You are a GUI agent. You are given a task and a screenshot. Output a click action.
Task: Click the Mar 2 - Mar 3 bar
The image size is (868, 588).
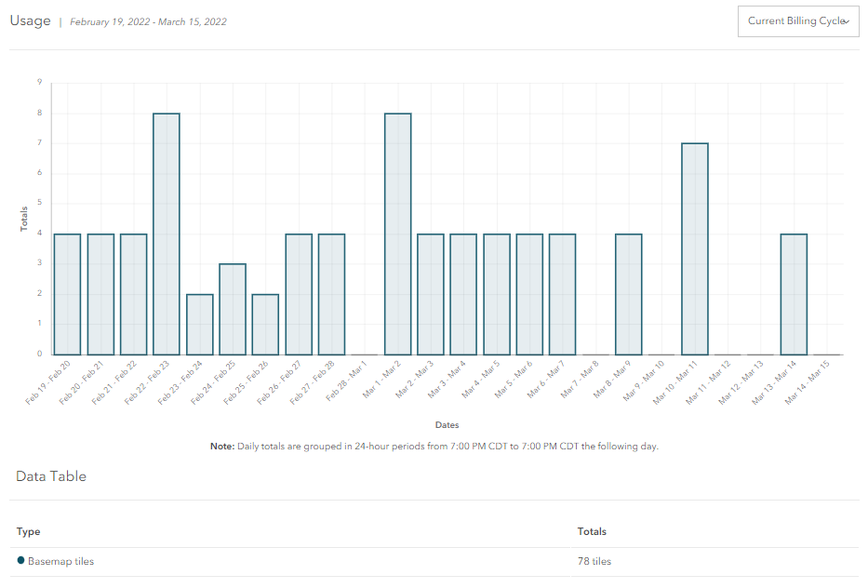tap(431, 294)
